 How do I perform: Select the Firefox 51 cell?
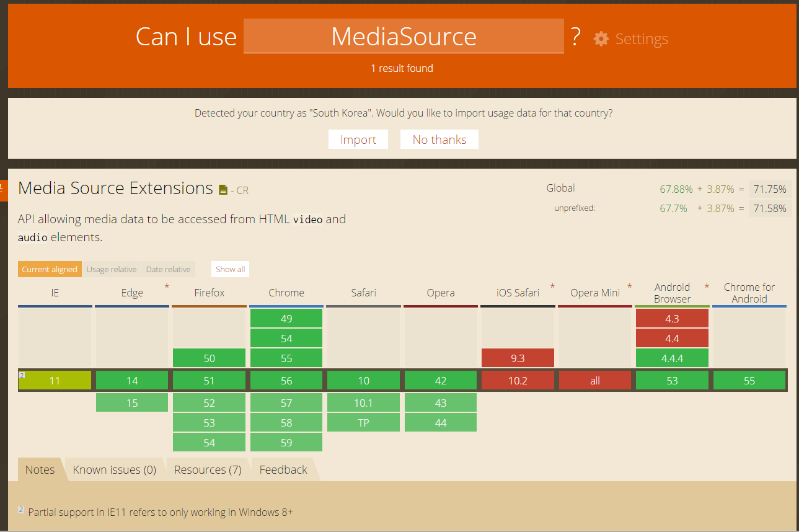click(x=210, y=381)
